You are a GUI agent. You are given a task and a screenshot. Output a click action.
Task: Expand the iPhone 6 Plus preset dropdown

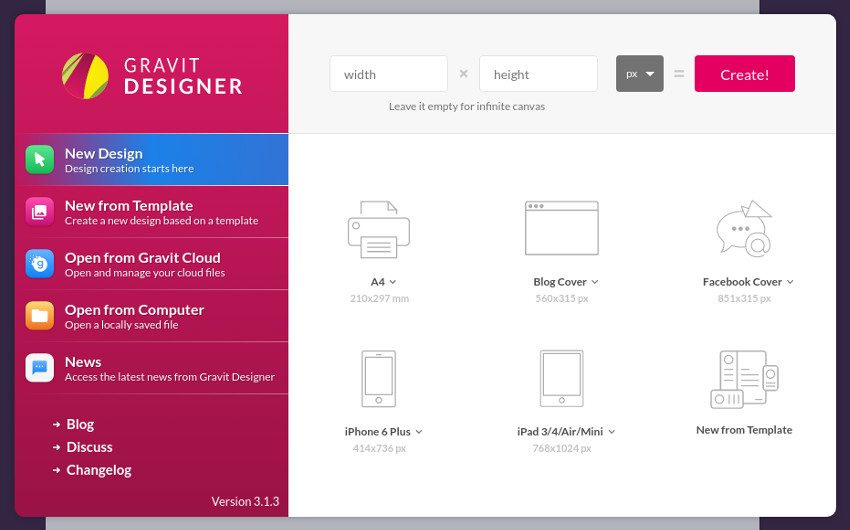419,432
